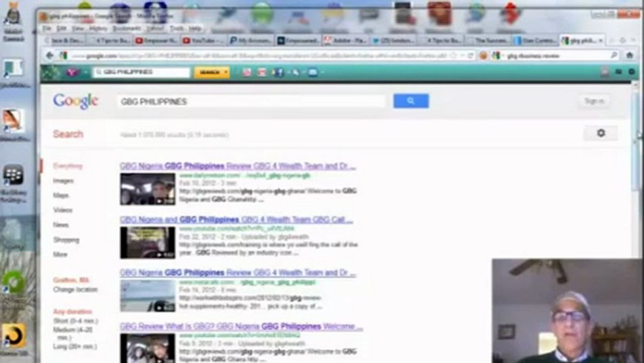Viewport: 644px width, 363px height.
Task: Open the BlackBerry desktop shortcut icon
Action: (x=13, y=174)
